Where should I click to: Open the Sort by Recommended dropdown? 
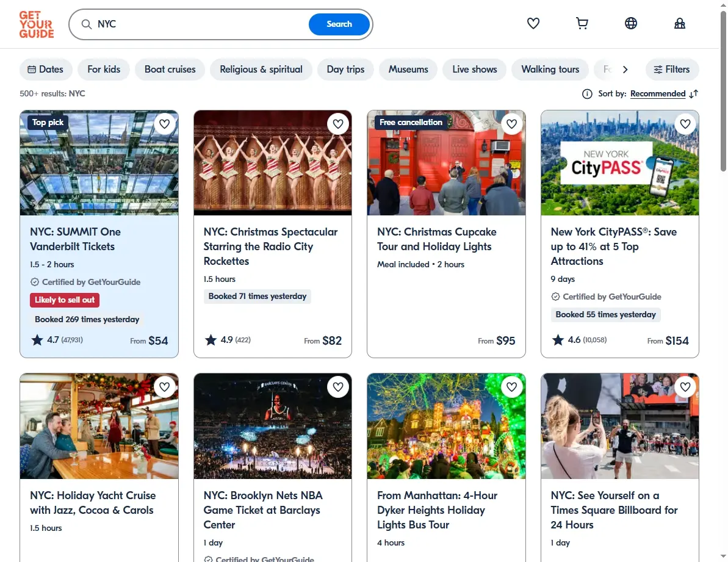pyautogui.click(x=657, y=94)
